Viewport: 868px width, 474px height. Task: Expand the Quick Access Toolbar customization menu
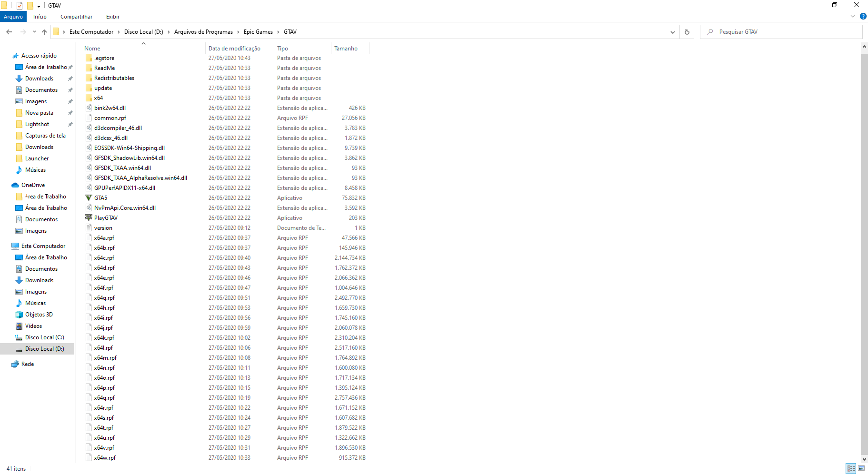pyautogui.click(x=38, y=5)
